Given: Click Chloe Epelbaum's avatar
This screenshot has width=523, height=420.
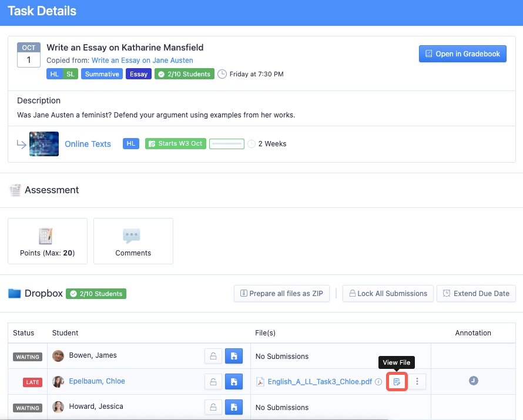Looking at the screenshot, I should pyautogui.click(x=58, y=382).
